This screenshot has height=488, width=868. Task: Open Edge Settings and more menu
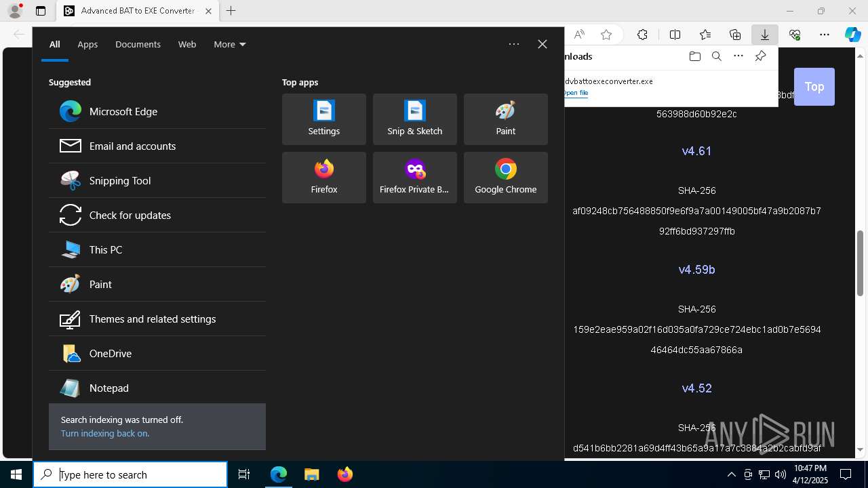point(825,35)
